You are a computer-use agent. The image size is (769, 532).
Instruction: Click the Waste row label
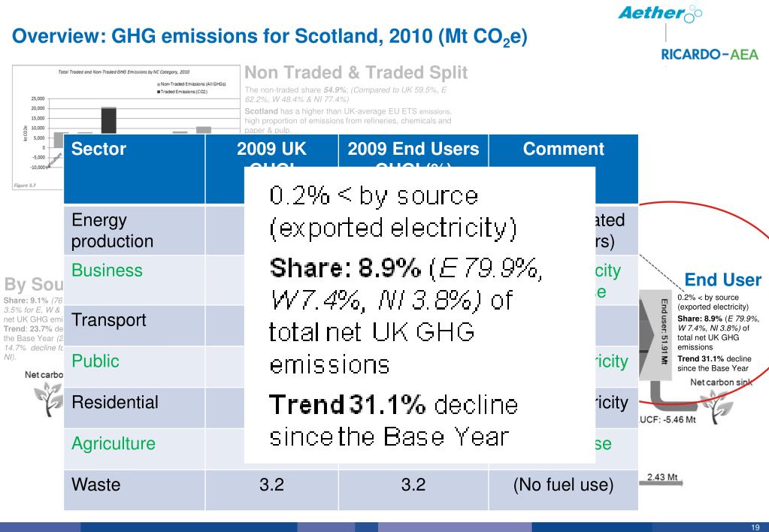click(x=96, y=485)
